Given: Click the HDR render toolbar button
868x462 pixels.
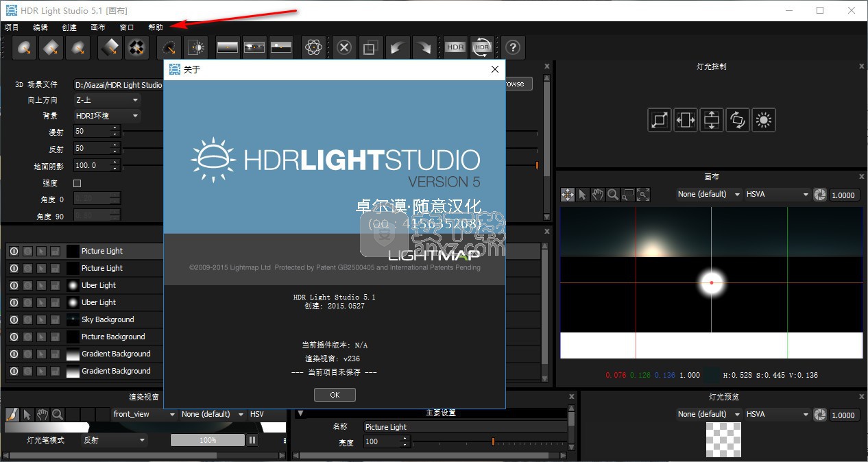Looking at the screenshot, I should pyautogui.click(x=455, y=47).
